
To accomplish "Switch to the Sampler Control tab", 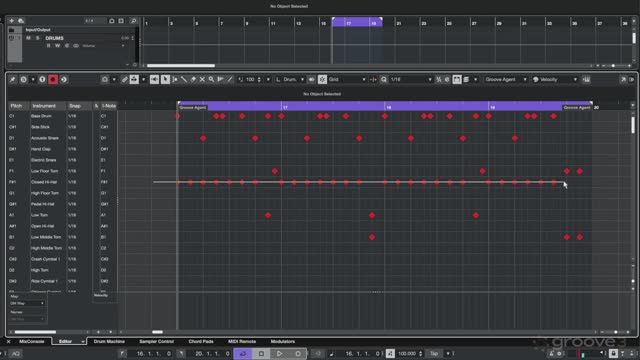I will click(x=156, y=341).
